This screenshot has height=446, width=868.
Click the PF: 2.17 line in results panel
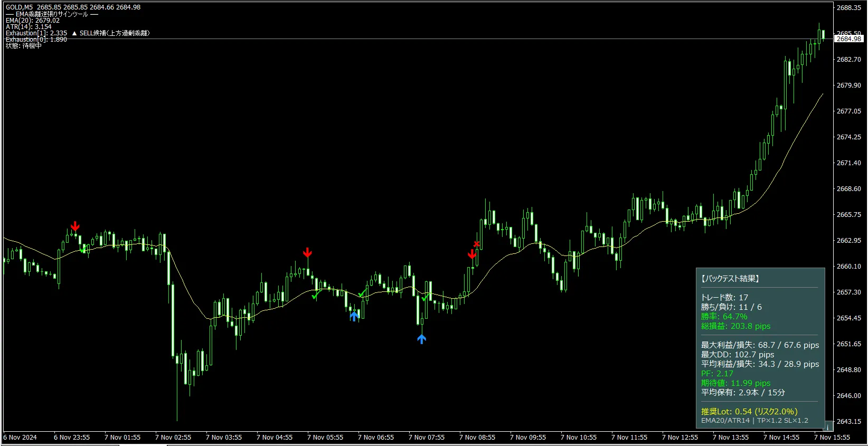pyautogui.click(x=717, y=374)
